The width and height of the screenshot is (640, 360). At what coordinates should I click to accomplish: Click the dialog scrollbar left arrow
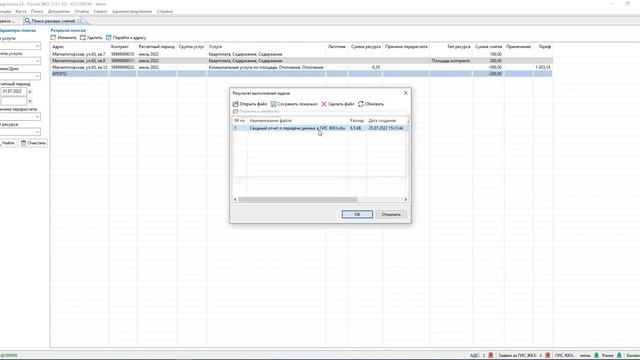[235, 200]
